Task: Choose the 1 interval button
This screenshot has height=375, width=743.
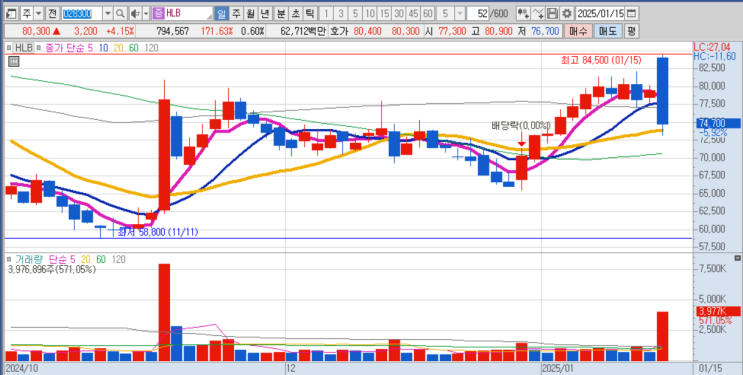Action: (x=327, y=13)
